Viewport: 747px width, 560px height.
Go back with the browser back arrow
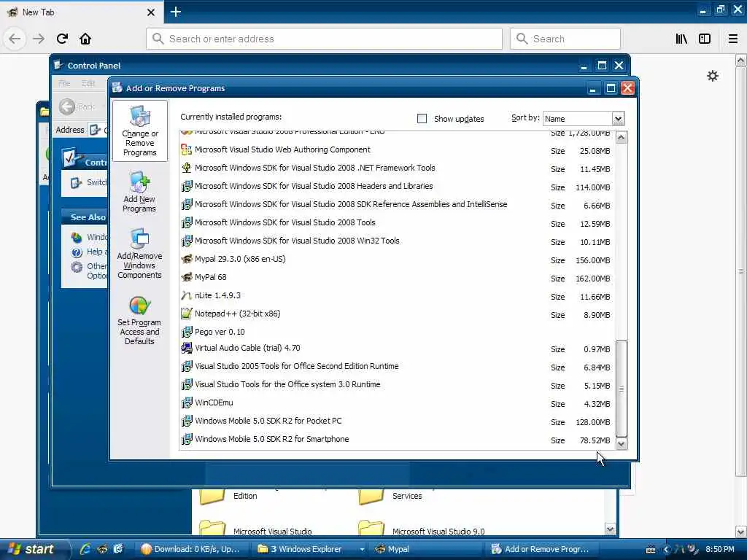tap(15, 39)
